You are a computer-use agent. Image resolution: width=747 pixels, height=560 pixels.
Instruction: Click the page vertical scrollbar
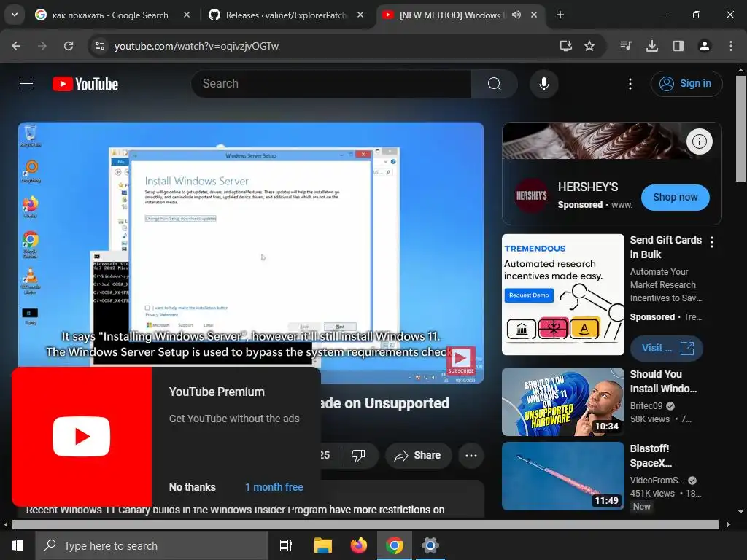point(740,128)
